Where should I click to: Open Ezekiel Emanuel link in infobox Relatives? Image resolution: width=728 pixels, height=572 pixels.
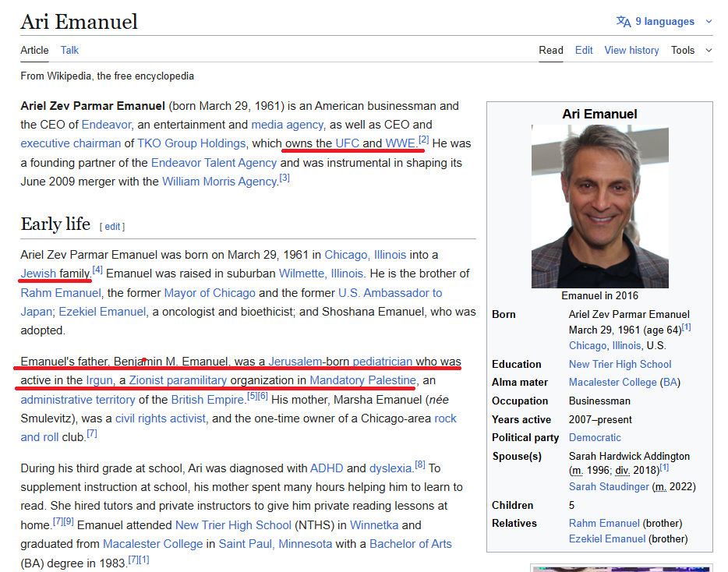(607, 538)
